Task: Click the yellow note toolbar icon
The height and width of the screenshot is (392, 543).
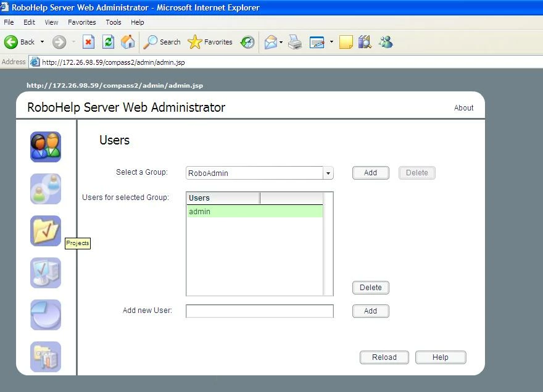Action: pos(346,42)
